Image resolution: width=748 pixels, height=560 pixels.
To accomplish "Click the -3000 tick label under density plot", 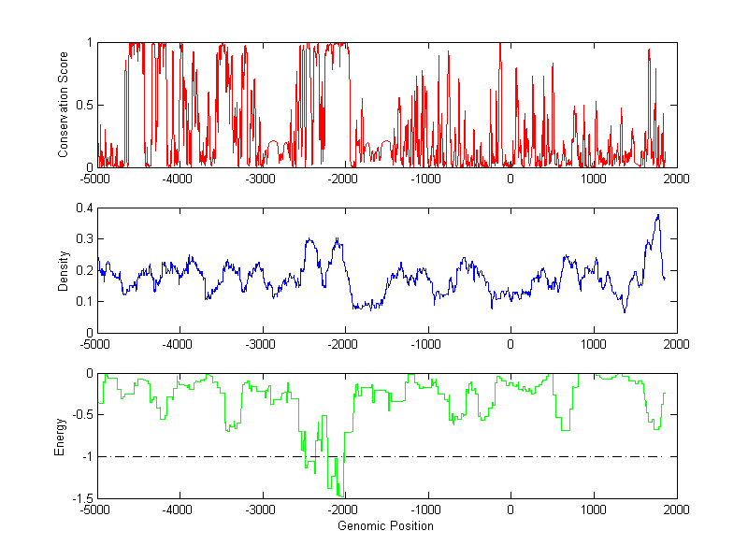I will [262, 344].
